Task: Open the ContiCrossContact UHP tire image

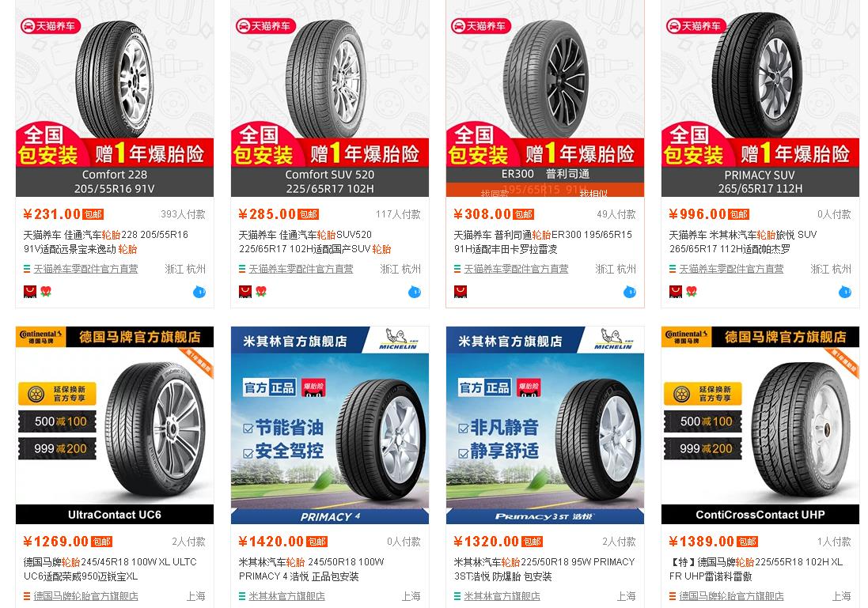Action: pyautogui.click(x=760, y=425)
